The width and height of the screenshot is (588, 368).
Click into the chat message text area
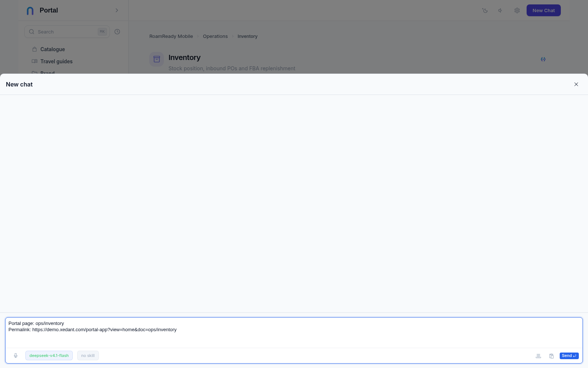coord(294,333)
